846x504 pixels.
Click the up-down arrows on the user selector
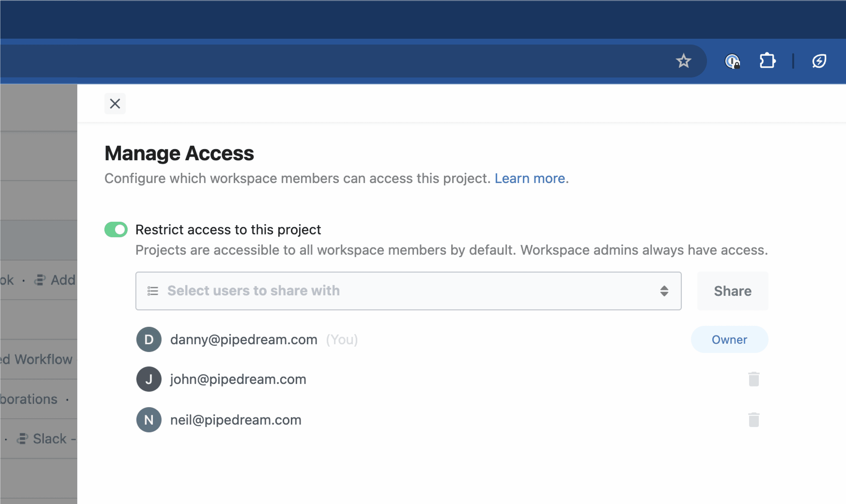(x=664, y=291)
